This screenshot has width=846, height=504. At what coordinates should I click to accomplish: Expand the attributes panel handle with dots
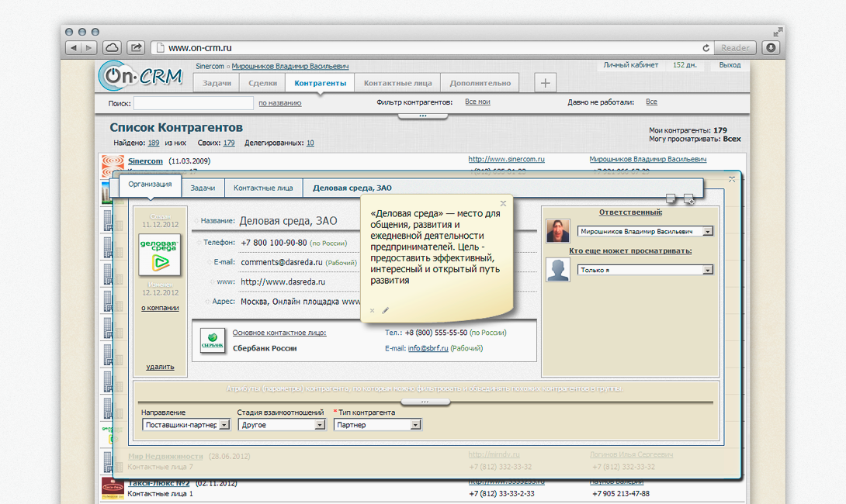tap(425, 402)
